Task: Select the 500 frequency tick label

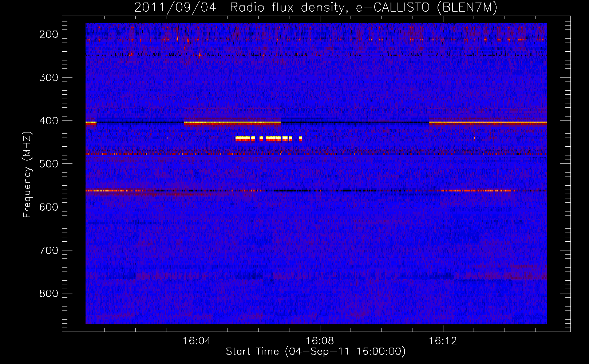Action: pyautogui.click(x=49, y=164)
